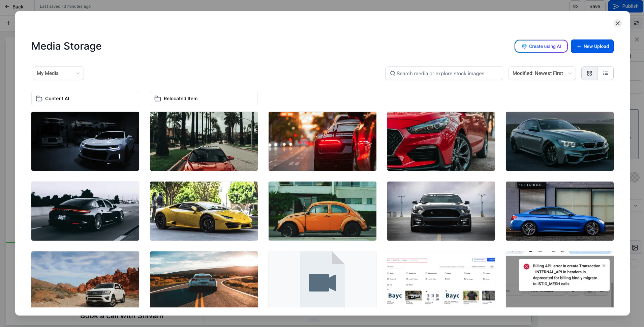Open the Content AI folder
This screenshot has height=327, width=644.
tap(85, 99)
